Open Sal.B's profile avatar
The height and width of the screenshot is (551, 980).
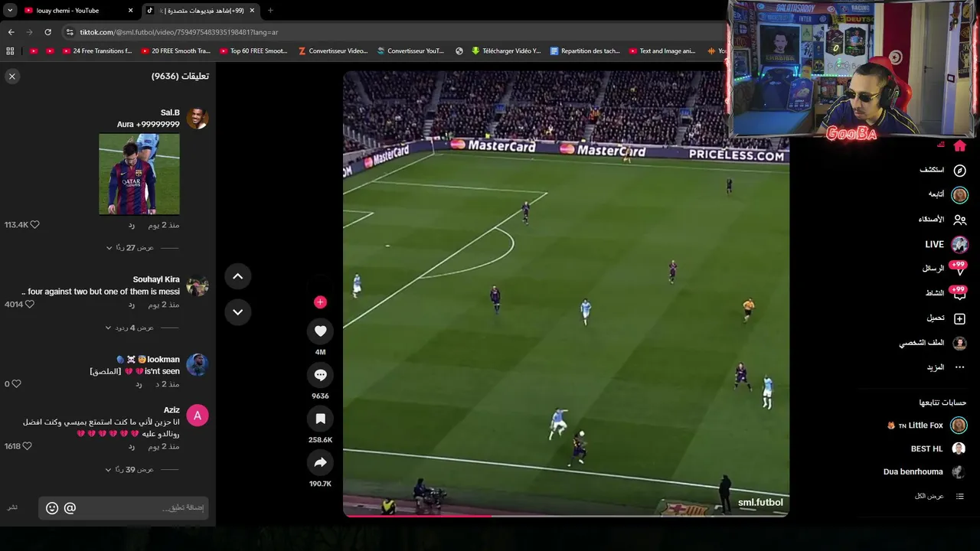197,118
